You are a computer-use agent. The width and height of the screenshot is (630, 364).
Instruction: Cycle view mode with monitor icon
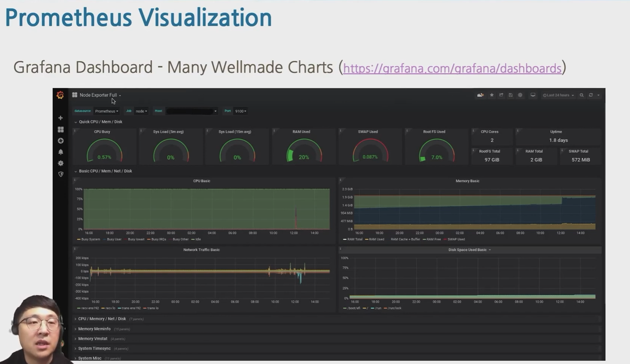coord(533,95)
